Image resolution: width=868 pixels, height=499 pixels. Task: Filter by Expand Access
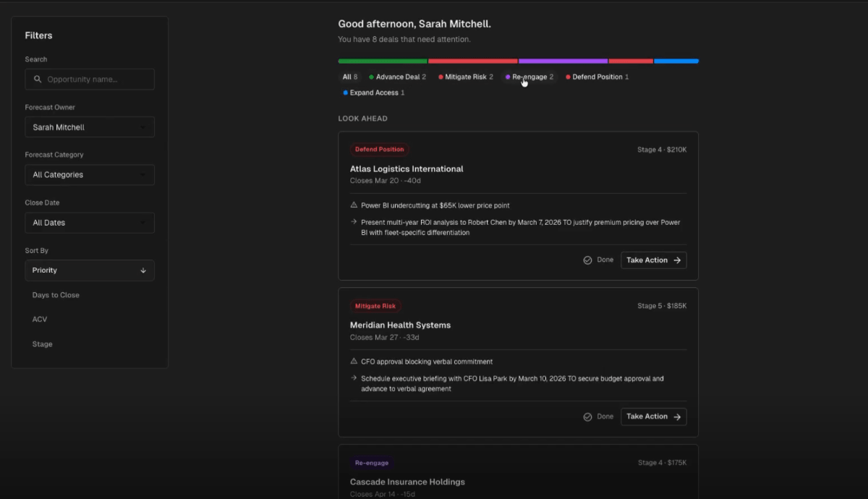374,93
